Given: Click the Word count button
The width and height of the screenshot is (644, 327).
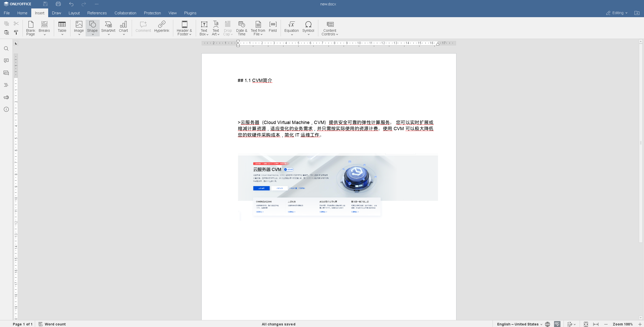Looking at the screenshot, I should [52, 324].
